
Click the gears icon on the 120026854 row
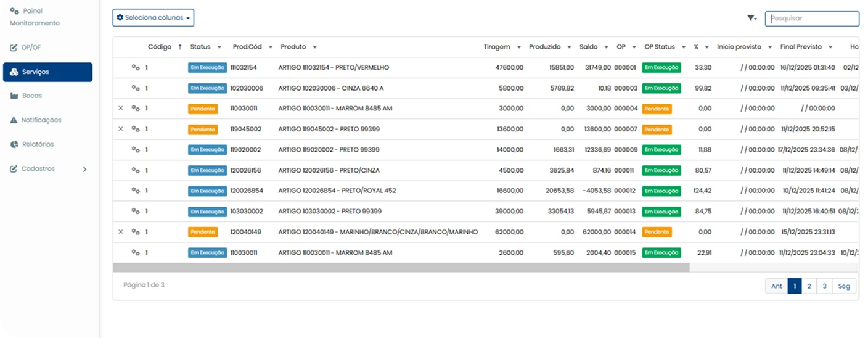pos(136,191)
